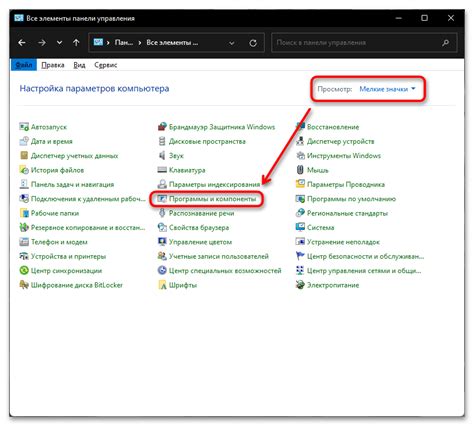This screenshot has height=426, width=474.
Task: Expand the Просмотр Мелкие значки dropdown
Action: [388, 89]
